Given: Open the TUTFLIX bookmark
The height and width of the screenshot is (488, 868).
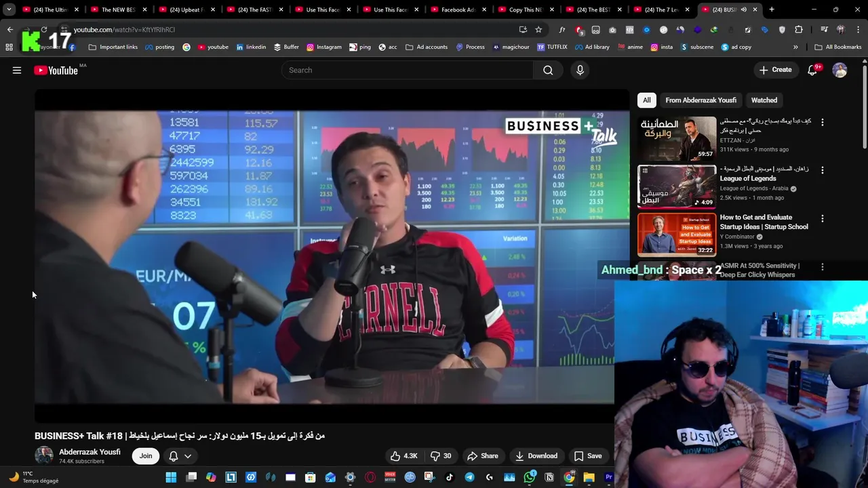Looking at the screenshot, I should 551,47.
